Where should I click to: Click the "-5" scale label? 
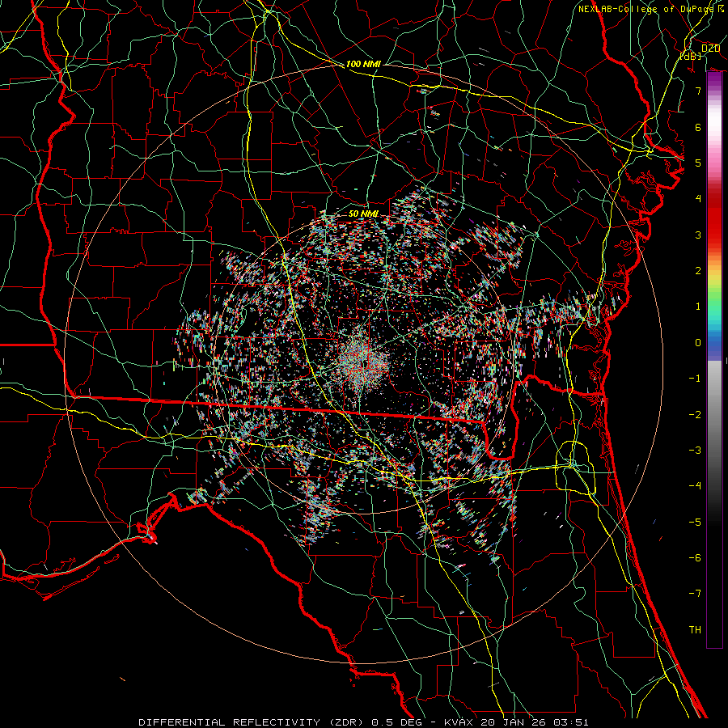tap(695, 523)
